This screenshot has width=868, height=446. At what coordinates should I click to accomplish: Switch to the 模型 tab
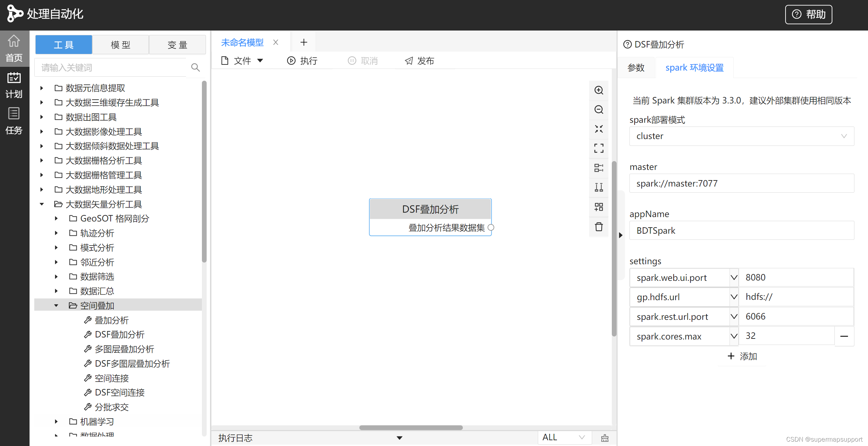click(120, 45)
